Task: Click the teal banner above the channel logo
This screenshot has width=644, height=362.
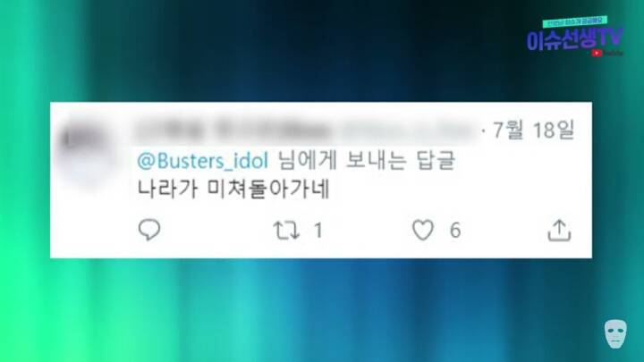Action: [574, 21]
